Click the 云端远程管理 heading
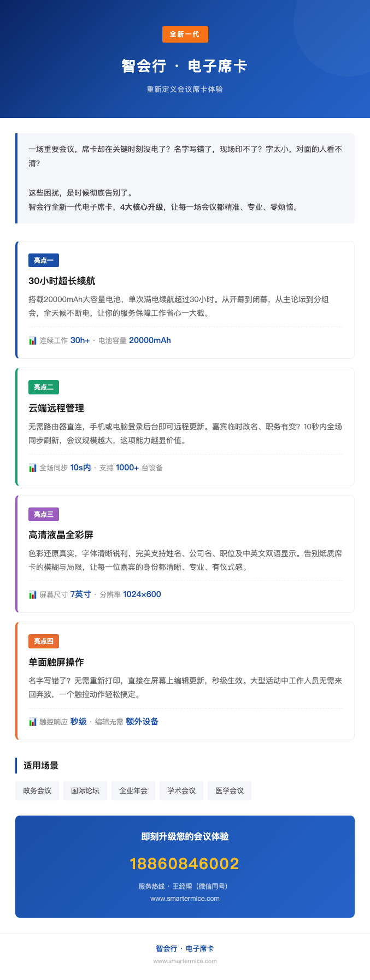 pos(56,408)
